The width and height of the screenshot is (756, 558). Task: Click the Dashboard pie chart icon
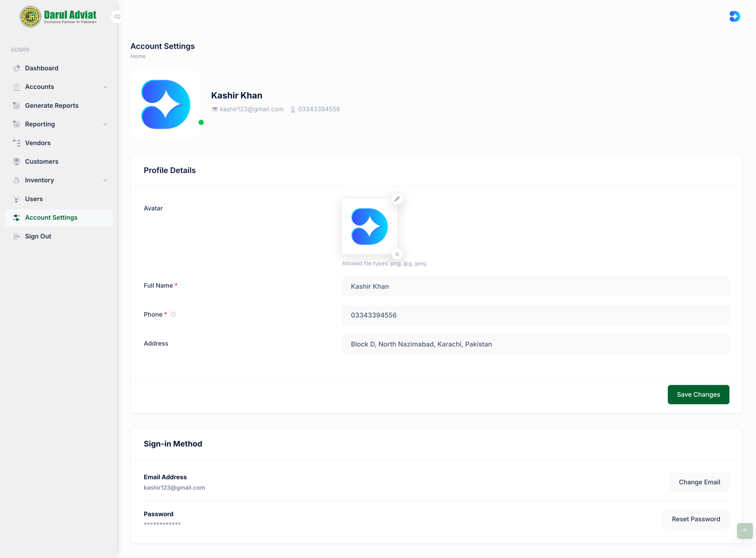click(x=16, y=68)
